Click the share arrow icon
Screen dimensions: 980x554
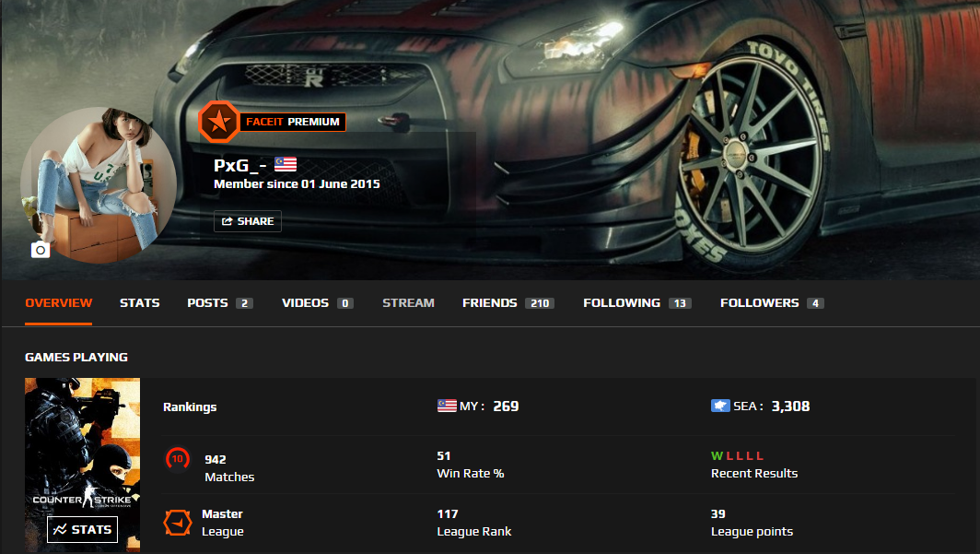(x=227, y=221)
